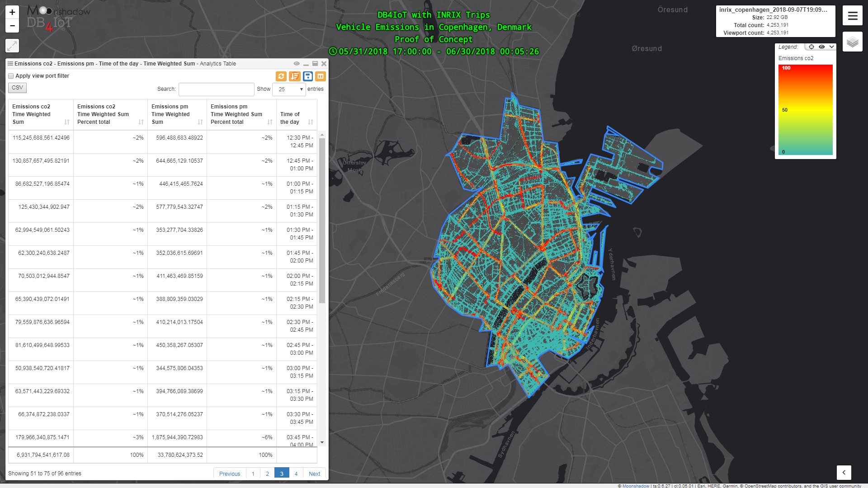Maximize the analytics table panel

pyautogui.click(x=315, y=64)
